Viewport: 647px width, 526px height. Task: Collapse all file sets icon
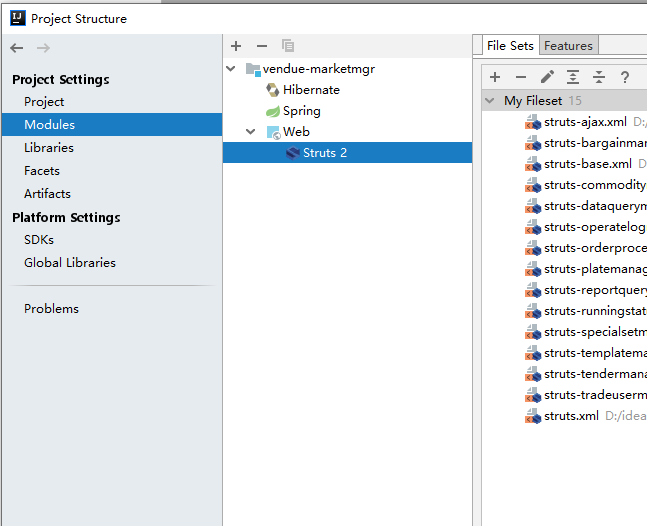click(x=599, y=77)
